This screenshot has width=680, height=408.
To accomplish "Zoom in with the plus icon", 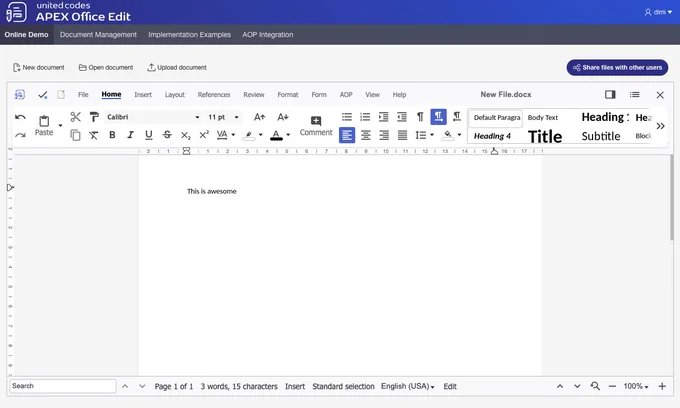I will pos(662,386).
